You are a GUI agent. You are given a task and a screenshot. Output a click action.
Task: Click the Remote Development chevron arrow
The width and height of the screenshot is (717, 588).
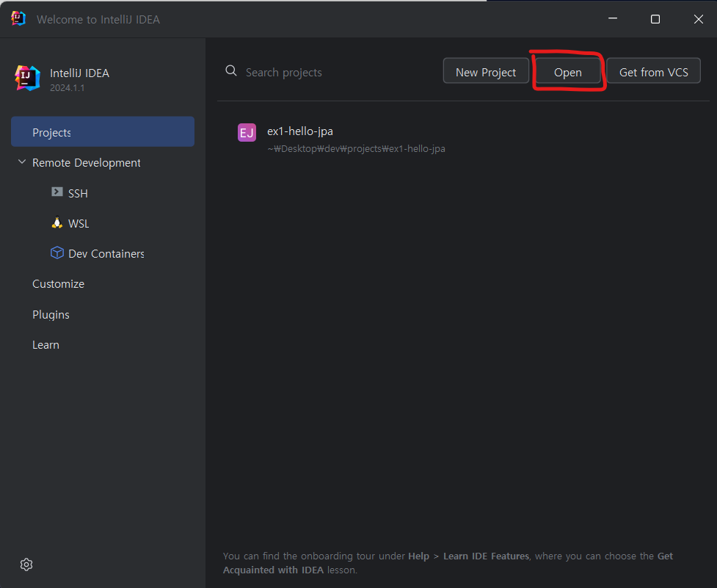coord(21,162)
